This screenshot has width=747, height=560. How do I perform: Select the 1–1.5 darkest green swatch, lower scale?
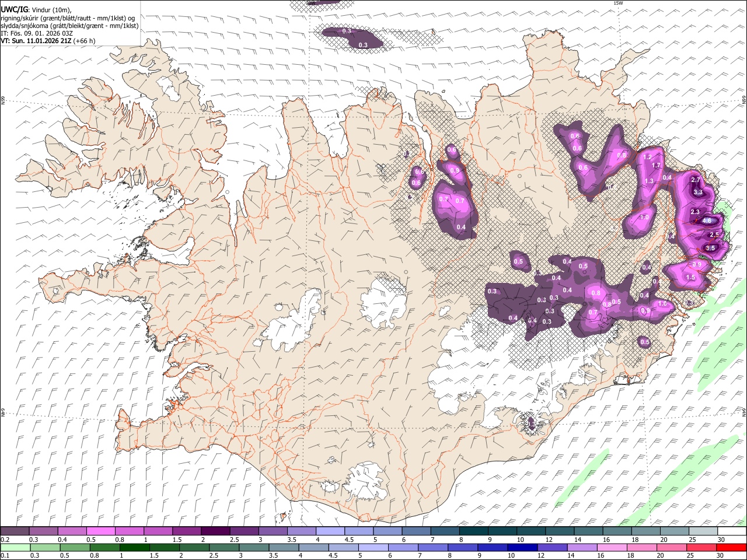134,547
